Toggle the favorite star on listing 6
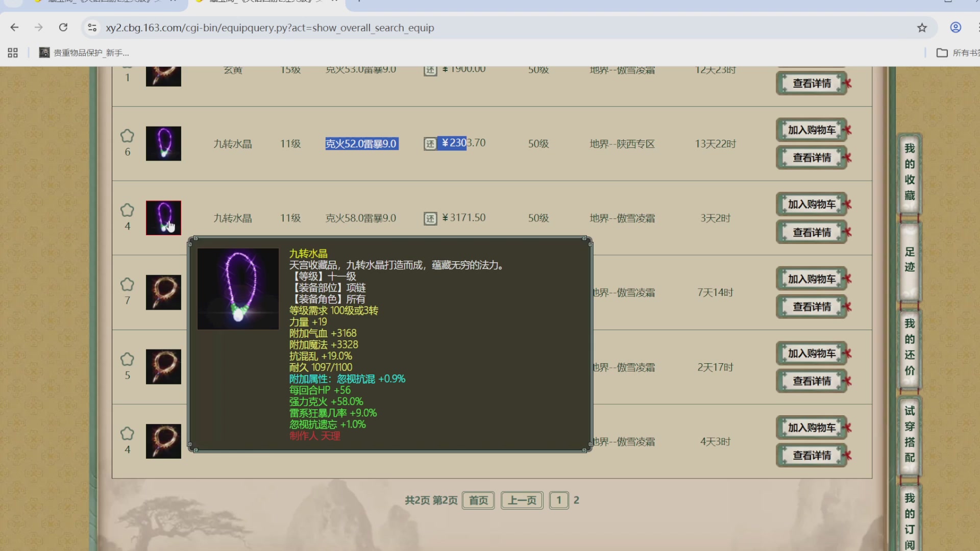Screen dimensions: 980x551 [127, 136]
